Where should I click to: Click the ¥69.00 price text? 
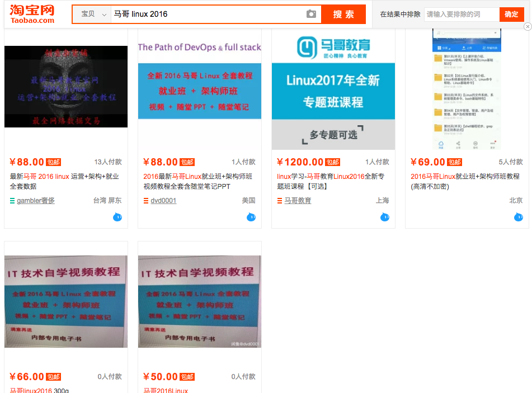[x=428, y=162]
